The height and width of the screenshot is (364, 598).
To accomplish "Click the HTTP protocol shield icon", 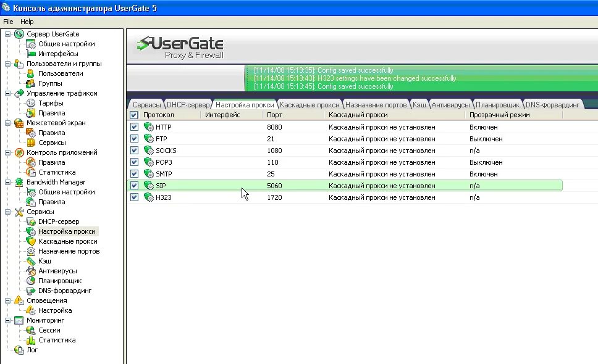I will point(148,127).
